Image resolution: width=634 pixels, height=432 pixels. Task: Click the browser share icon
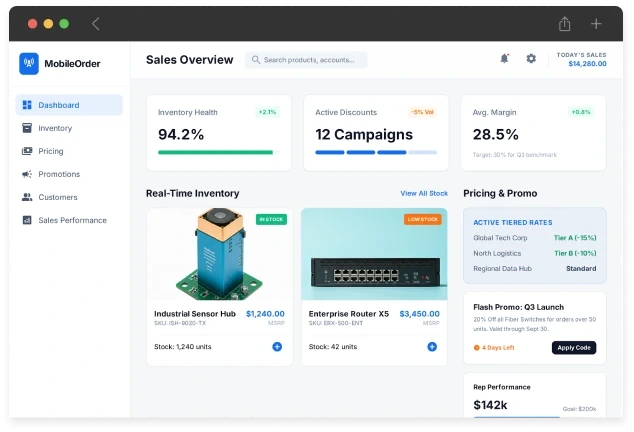point(564,24)
